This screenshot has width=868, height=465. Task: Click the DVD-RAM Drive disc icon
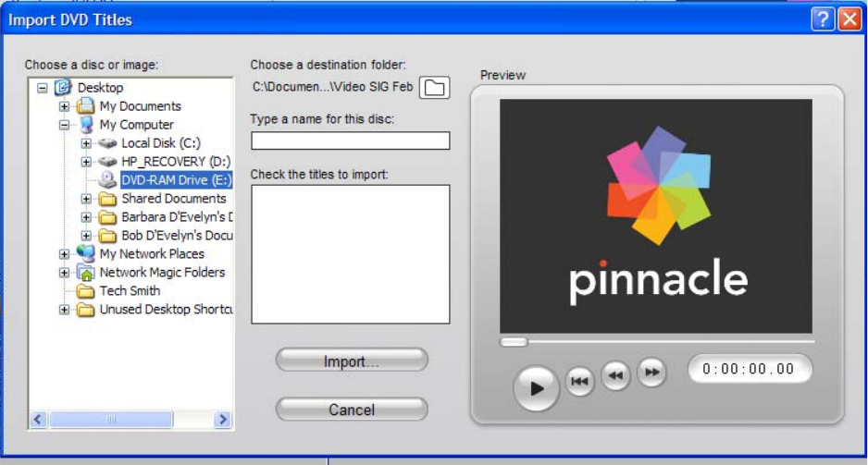point(107,179)
